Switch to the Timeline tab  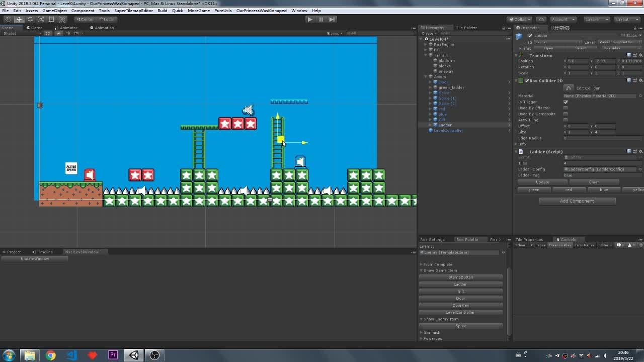point(43,252)
